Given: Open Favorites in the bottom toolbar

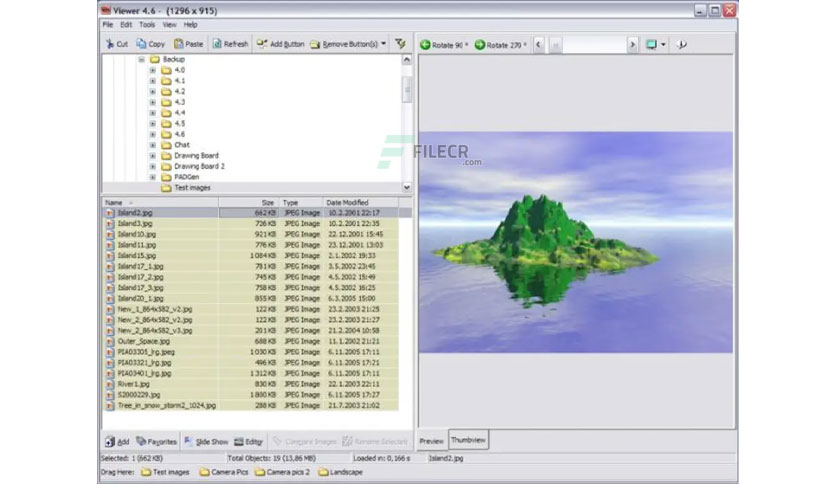Looking at the screenshot, I should click(156, 441).
